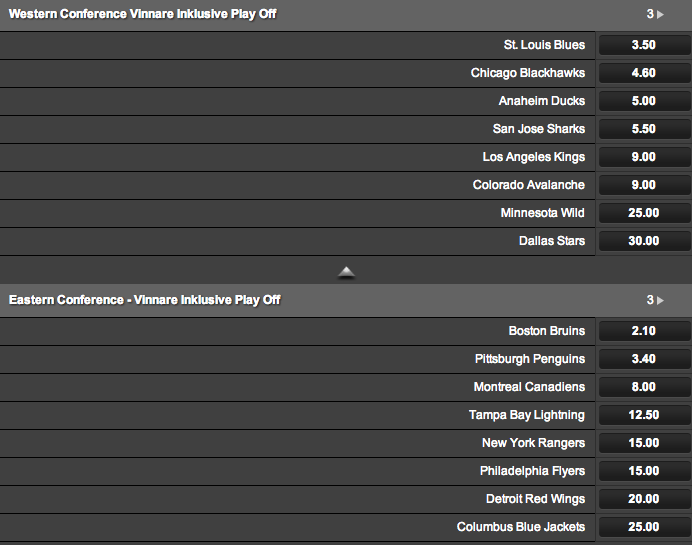
Task: Click the Anaheim Ducks team name
Action: tap(542, 101)
